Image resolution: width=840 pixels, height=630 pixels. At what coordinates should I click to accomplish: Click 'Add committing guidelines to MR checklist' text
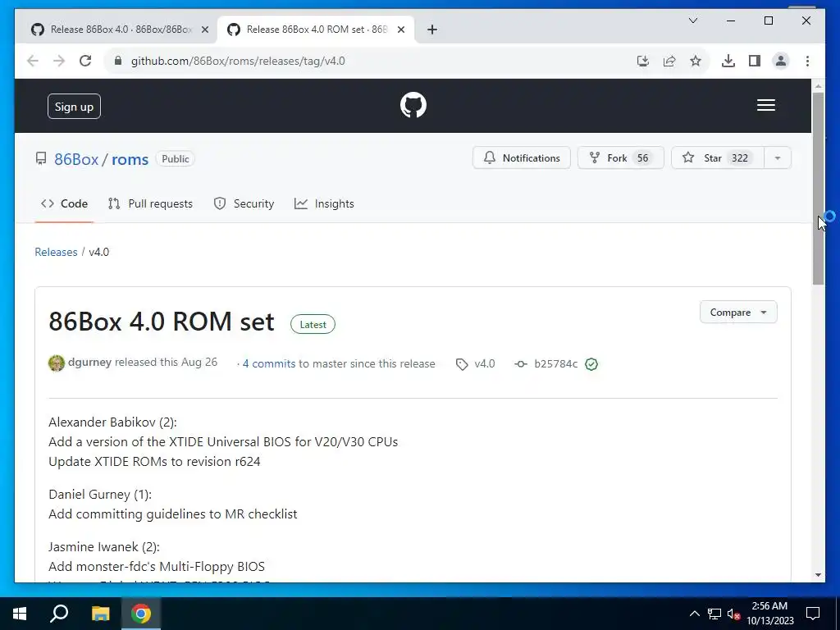coord(172,514)
